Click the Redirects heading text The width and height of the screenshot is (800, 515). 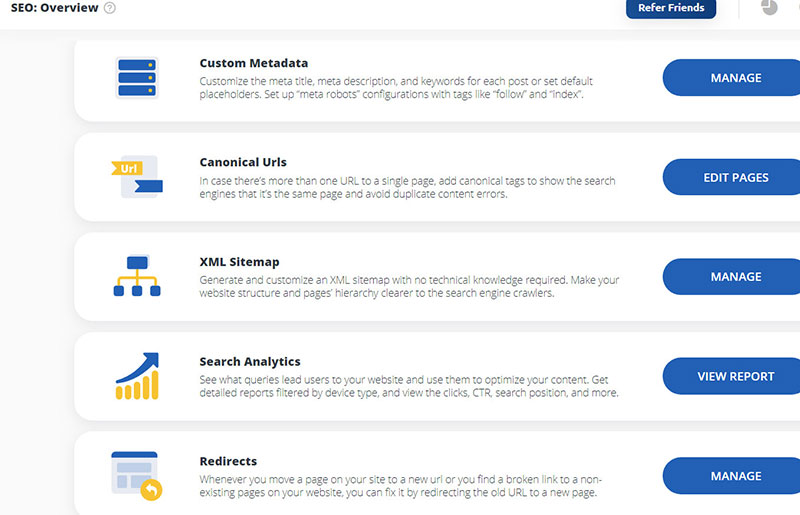click(228, 461)
